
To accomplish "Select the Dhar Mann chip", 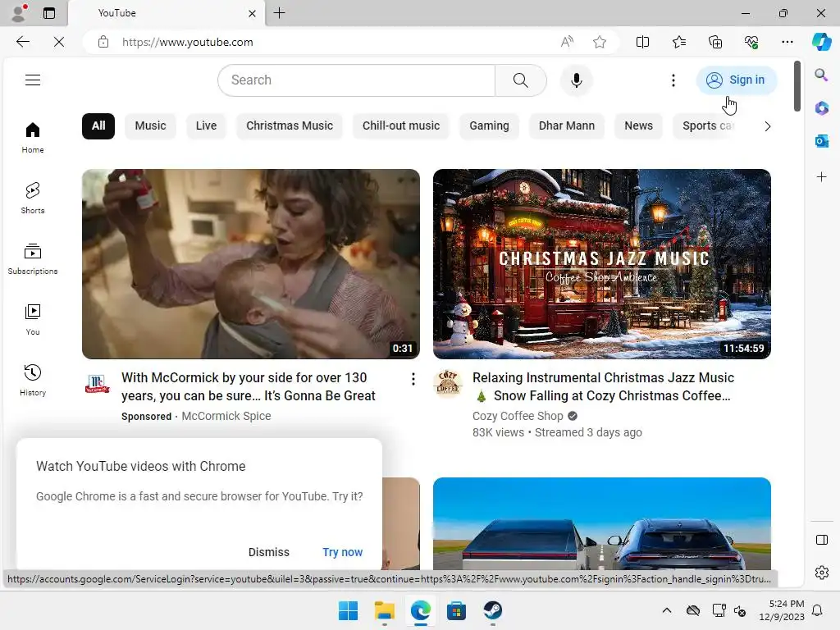I will point(566,126).
